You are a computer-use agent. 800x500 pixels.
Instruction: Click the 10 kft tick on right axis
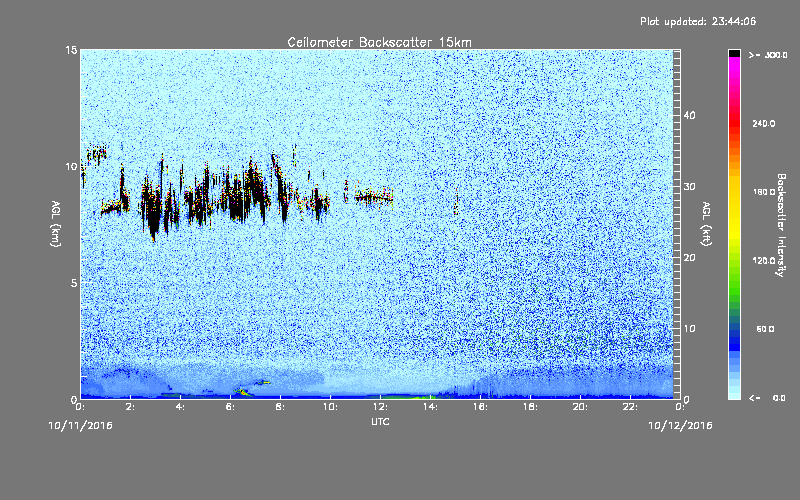[x=689, y=329]
